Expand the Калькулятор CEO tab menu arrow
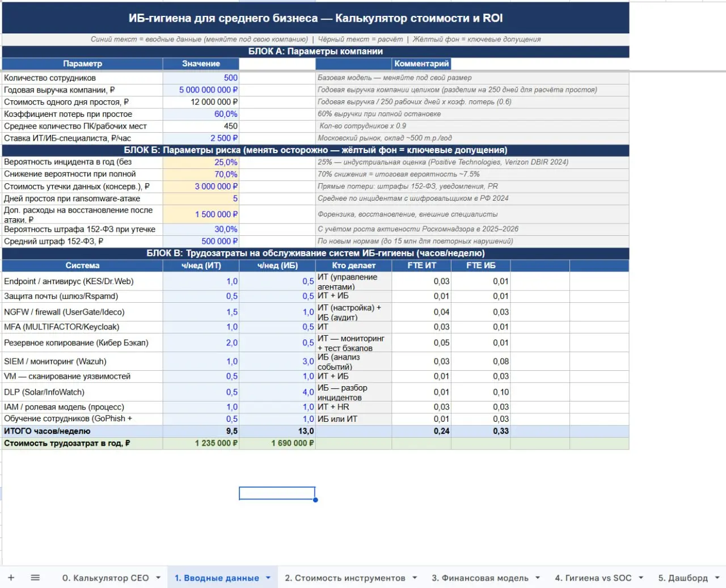The image size is (726, 588). click(158, 578)
